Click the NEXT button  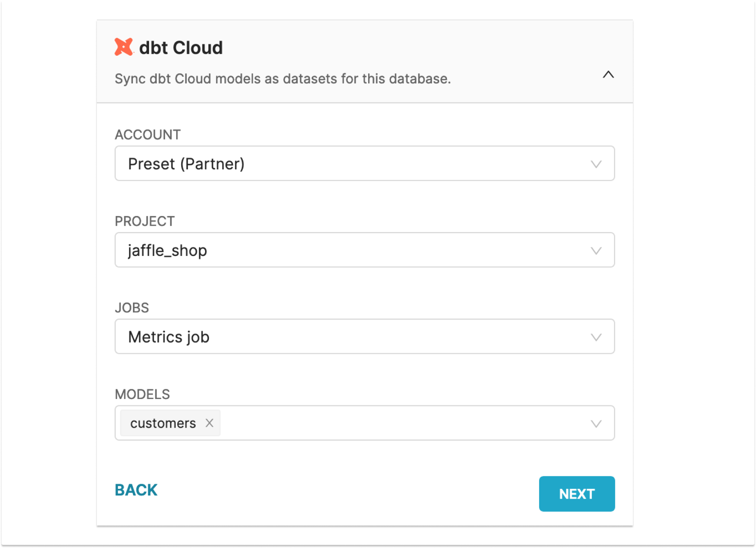pyautogui.click(x=576, y=494)
